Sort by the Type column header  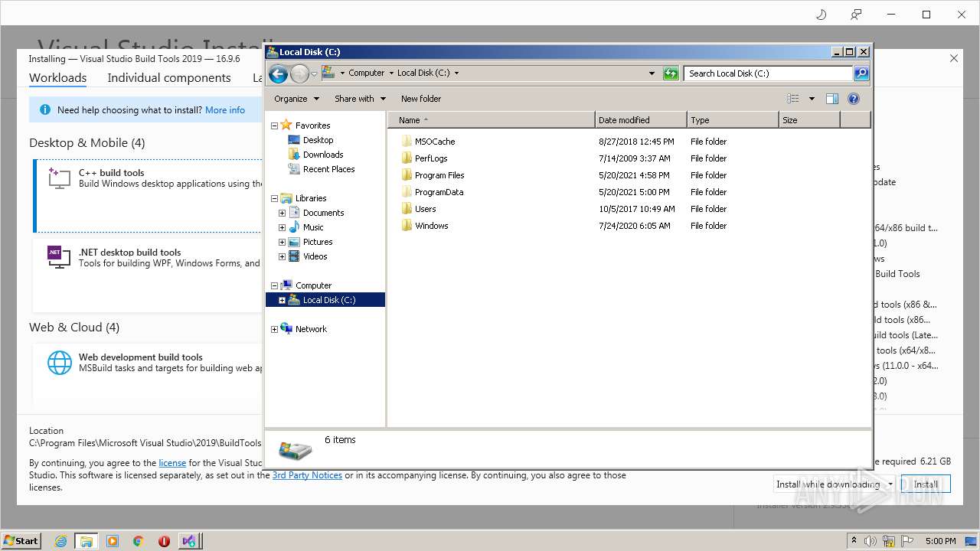pyautogui.click(x=733, y=120)
